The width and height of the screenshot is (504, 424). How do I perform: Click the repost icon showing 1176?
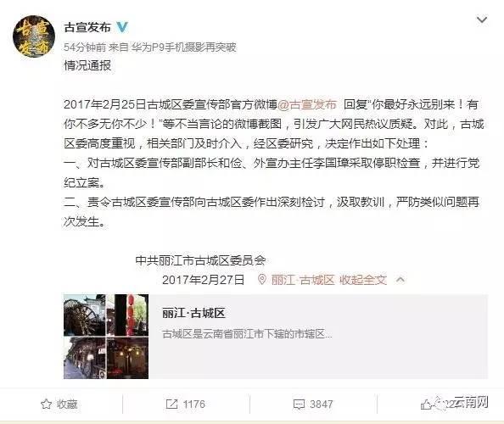pyautogui.click(x=171, y=404)
